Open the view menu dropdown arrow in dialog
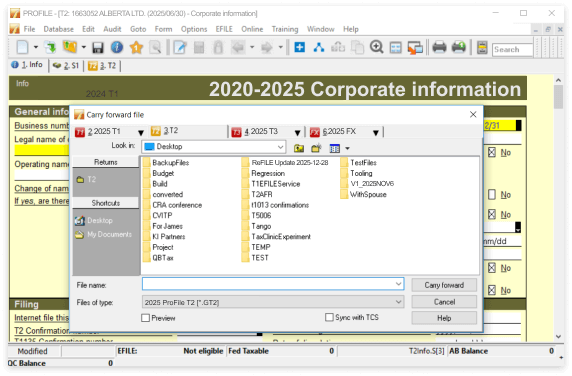 pos(347,148)
